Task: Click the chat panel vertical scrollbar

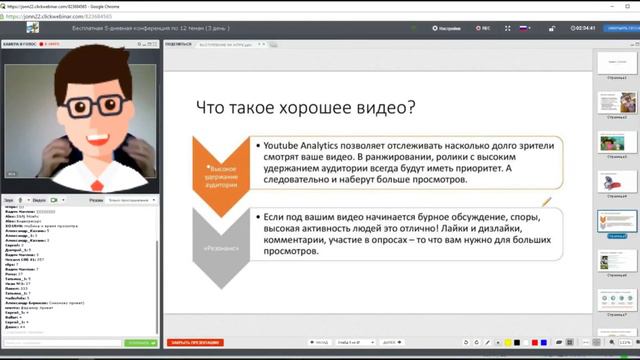Action: [x=157, y=286]
